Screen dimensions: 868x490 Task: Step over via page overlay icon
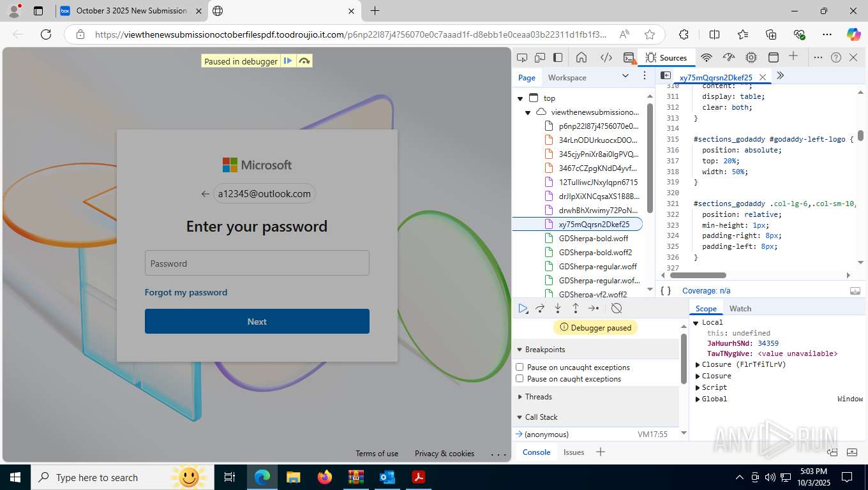(304, 61)
